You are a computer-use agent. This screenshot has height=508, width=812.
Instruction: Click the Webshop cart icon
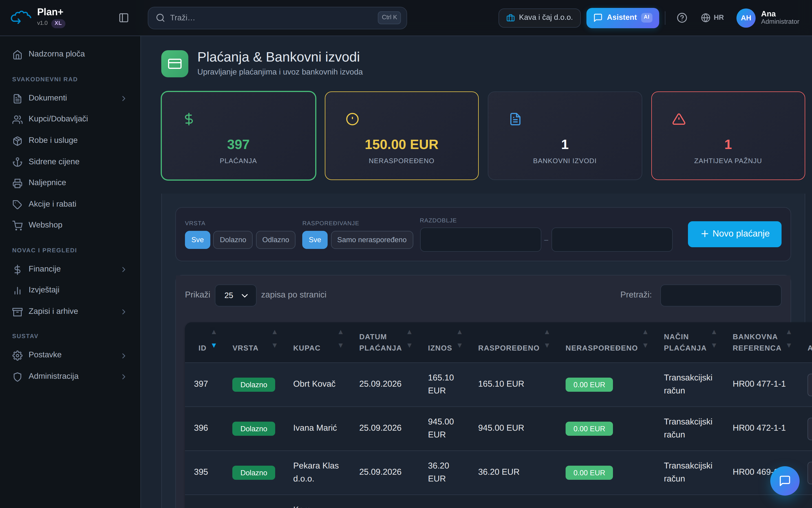point(17,225)
